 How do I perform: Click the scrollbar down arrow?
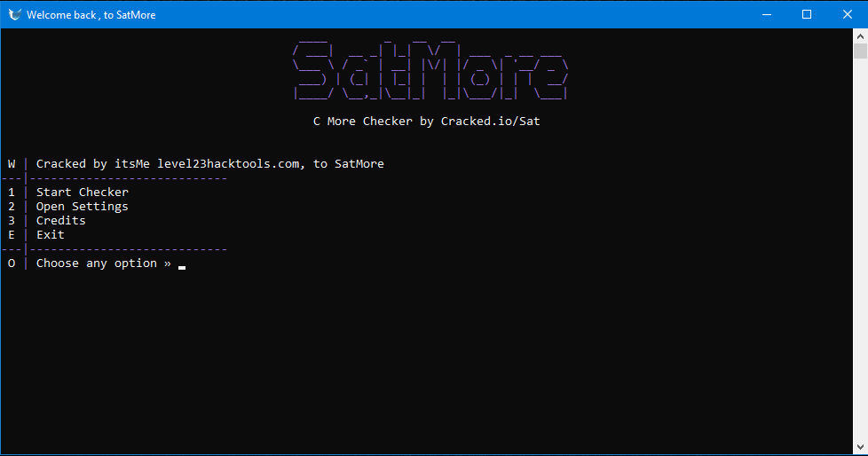click(860, 447)
